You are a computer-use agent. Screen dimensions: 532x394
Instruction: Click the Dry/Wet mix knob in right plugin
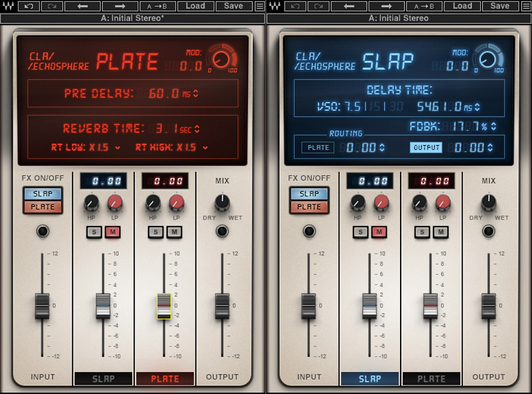(x=489, y=202)
